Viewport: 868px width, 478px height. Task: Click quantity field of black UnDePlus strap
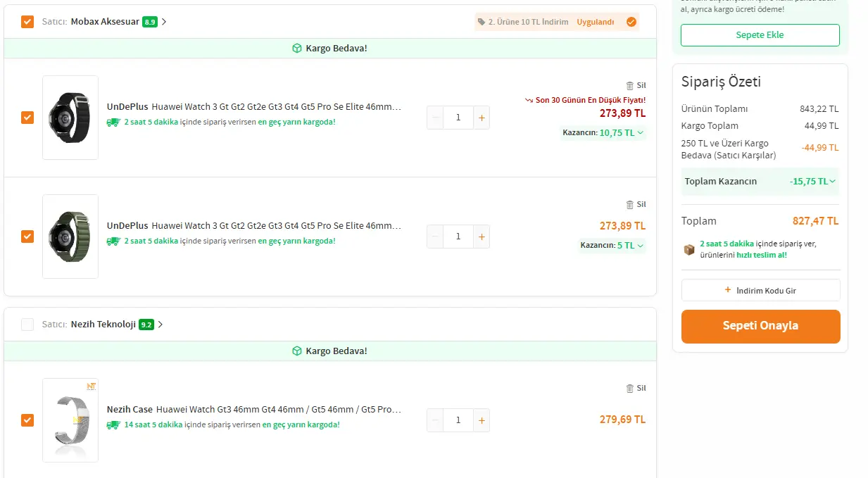pos(458,118)
